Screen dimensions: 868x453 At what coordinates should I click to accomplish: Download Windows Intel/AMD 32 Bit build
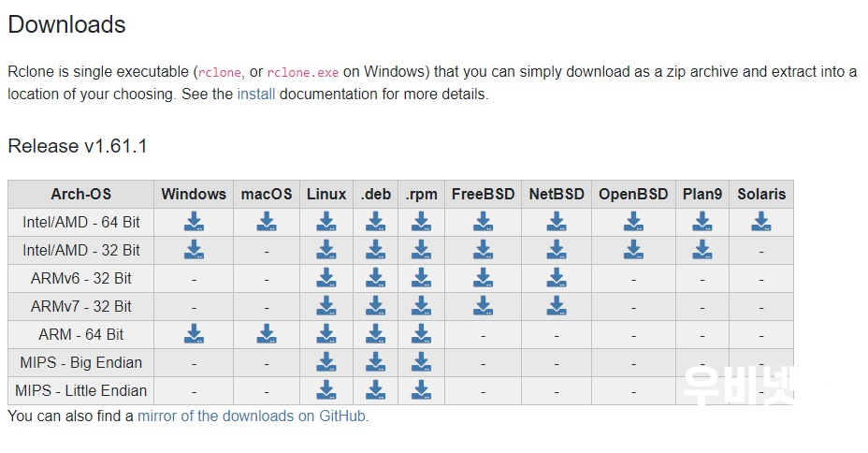tap(194, 250)
